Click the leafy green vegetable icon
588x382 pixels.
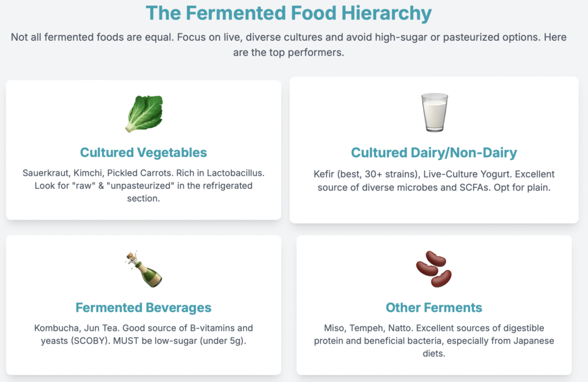(x=144, y=114)
